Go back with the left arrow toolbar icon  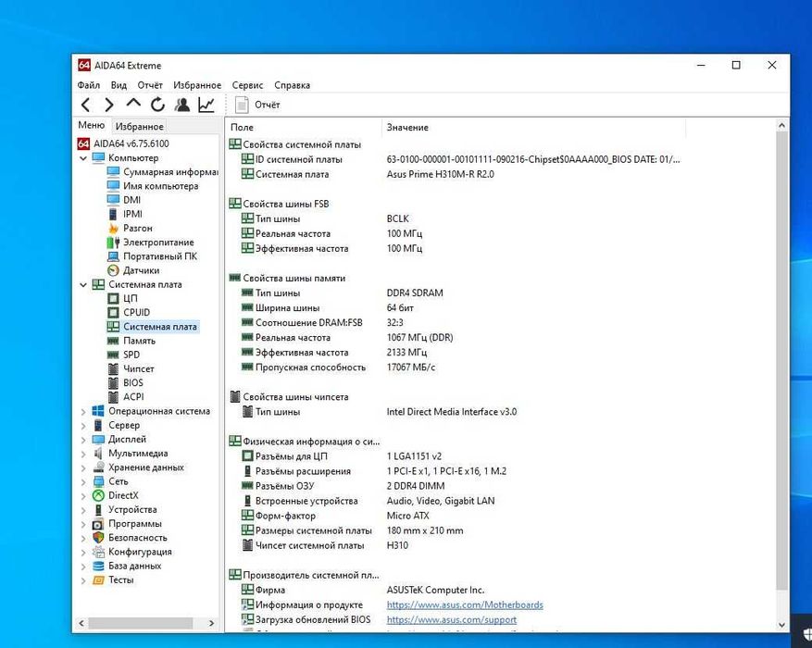[86, 105]
